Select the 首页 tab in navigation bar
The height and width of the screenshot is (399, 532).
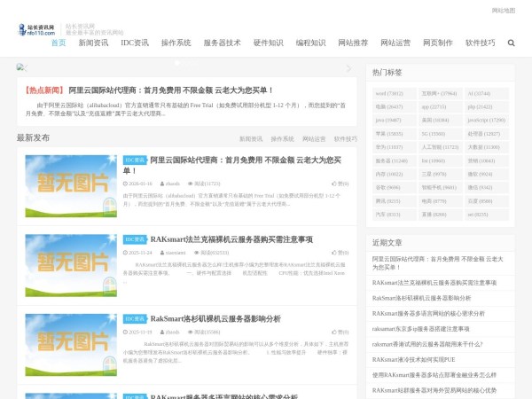point(59,43)
